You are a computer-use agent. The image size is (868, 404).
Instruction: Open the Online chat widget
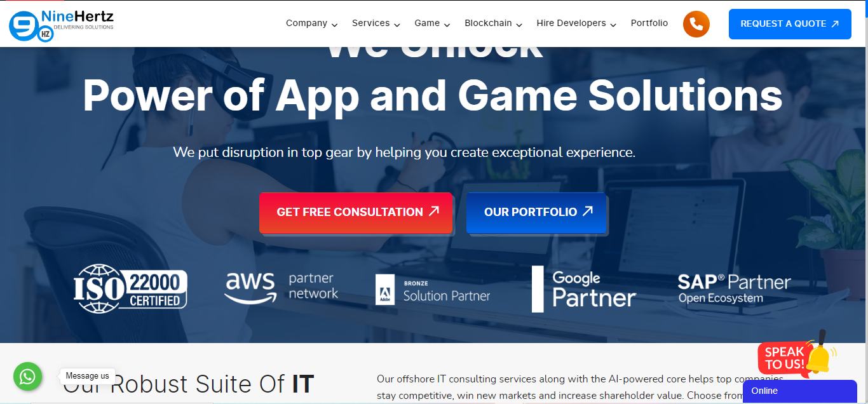coord(800,391)
